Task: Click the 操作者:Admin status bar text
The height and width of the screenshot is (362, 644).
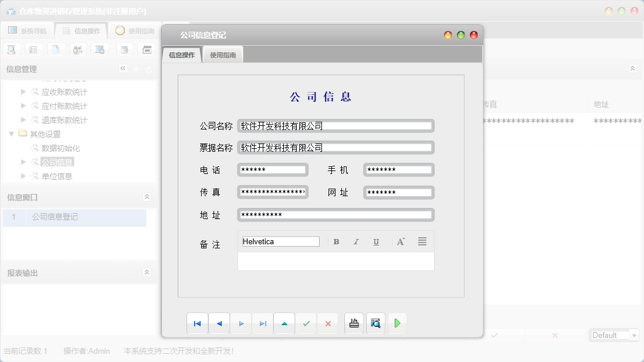Action: point(87,351)
